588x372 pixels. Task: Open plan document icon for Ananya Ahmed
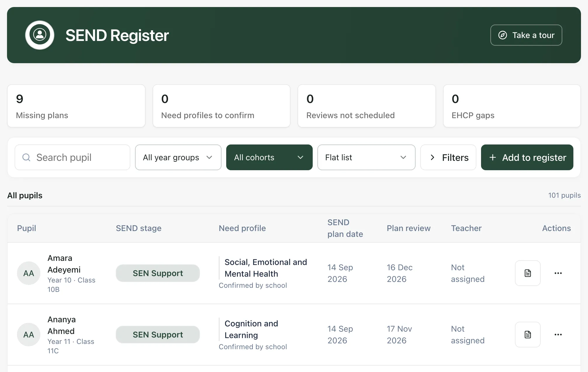tap(528, 335)
